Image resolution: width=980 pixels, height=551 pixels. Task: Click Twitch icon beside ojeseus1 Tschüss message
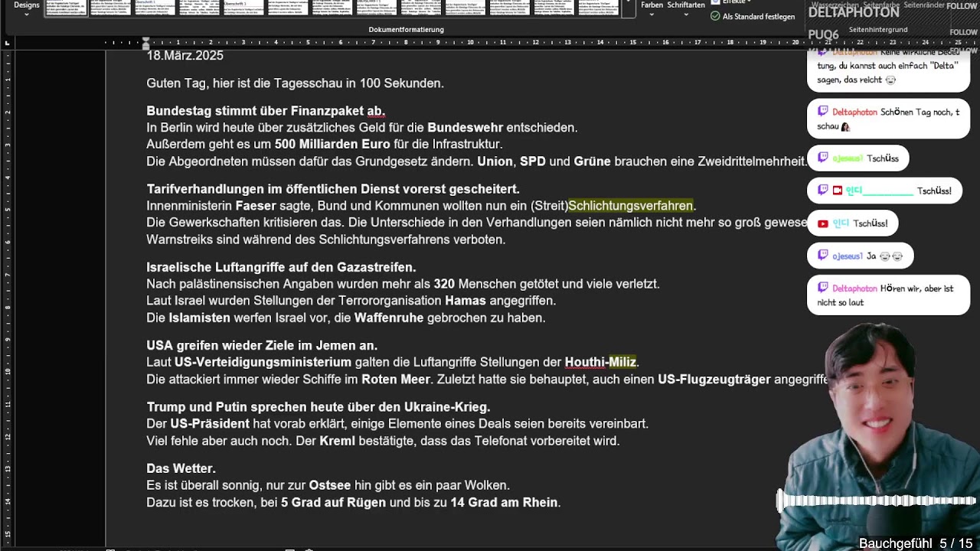(822, 158)
